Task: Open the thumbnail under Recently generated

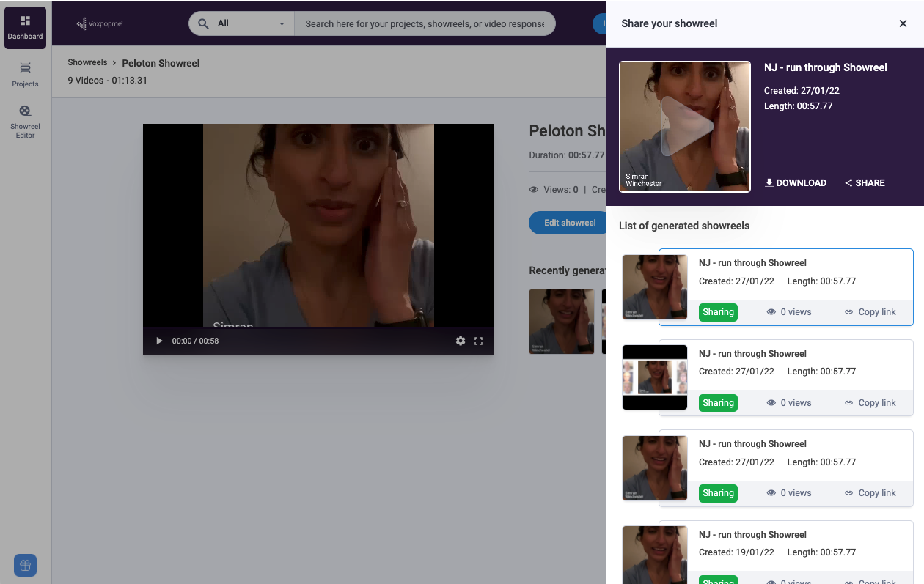Action: tap(562, 322)
